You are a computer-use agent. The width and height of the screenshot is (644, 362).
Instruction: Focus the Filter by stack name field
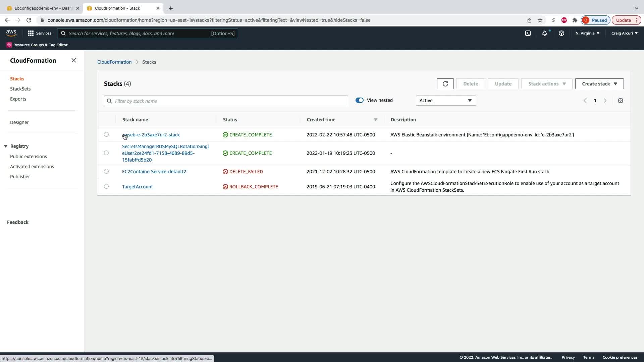click(226, 101)
